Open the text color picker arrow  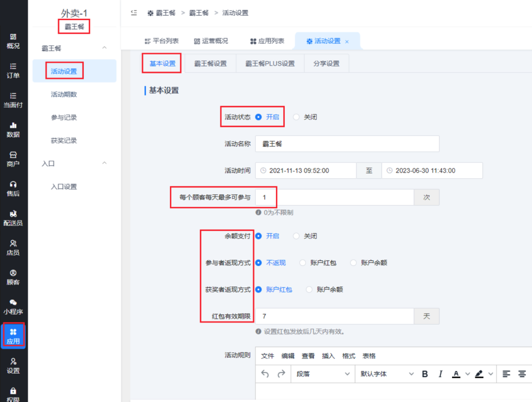pos(467,374)
